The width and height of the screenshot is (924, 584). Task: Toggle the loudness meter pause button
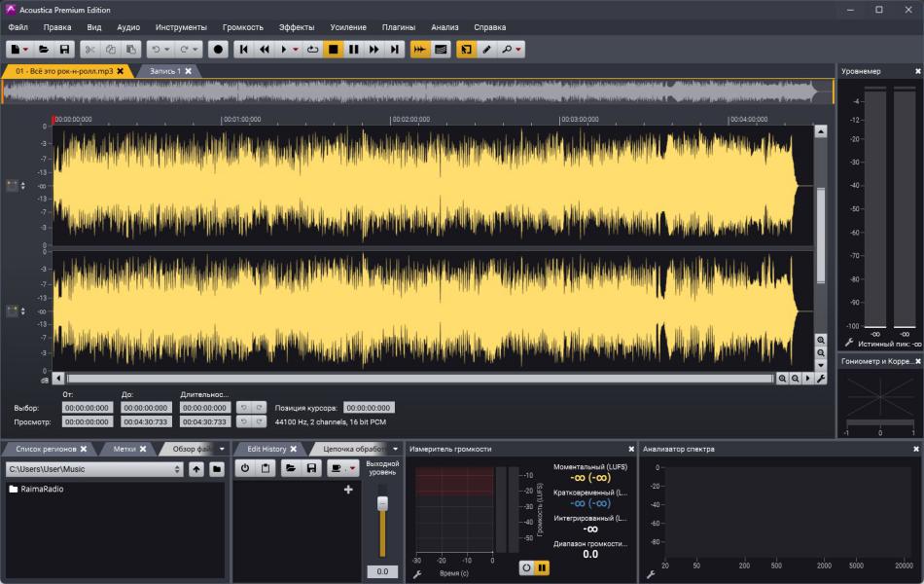pyautogui.click(x=542, y=567)
